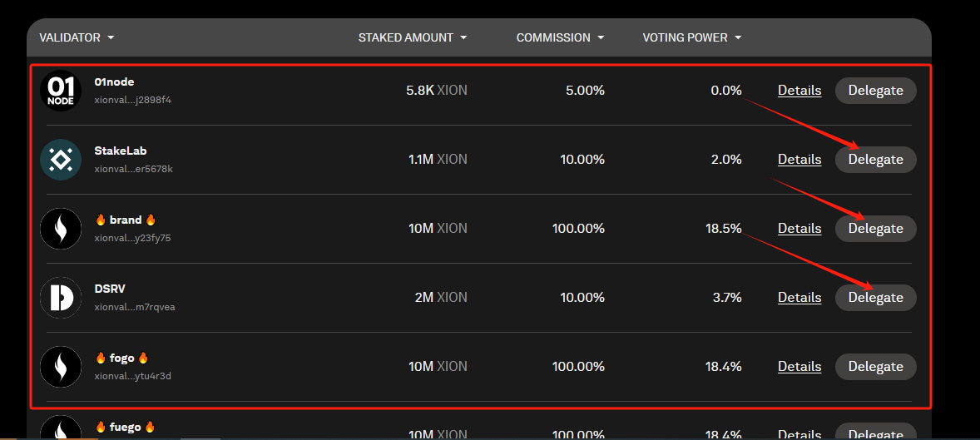Open Details link for fogo
The image size is (980, 440).
[x=799, y=366]
